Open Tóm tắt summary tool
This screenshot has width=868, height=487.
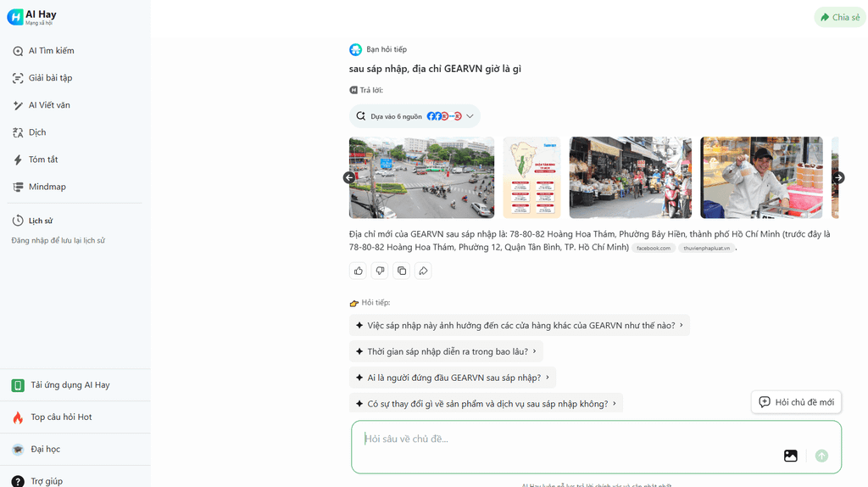coord(43,159)
